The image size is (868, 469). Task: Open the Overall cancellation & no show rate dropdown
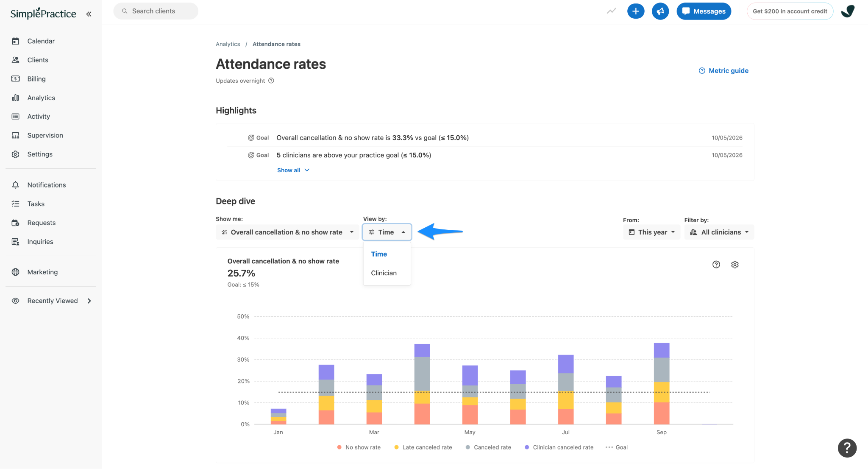[x=287, y=232]
